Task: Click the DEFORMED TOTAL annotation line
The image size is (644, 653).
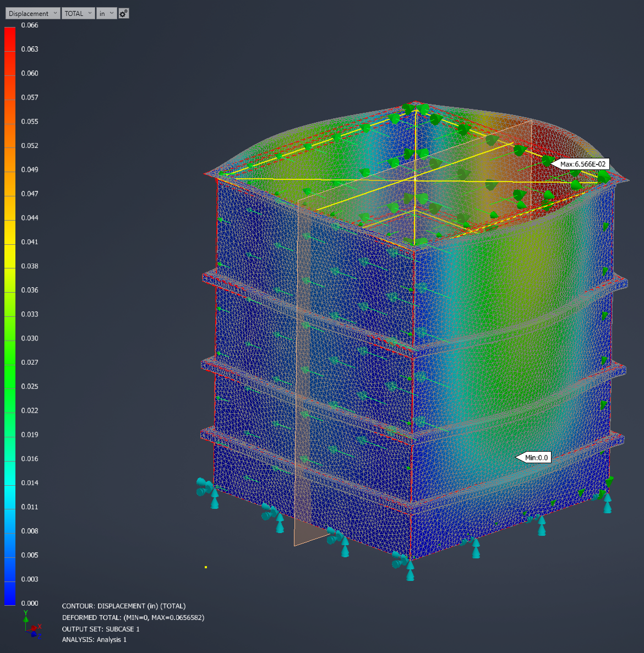Action: point(132,617)
